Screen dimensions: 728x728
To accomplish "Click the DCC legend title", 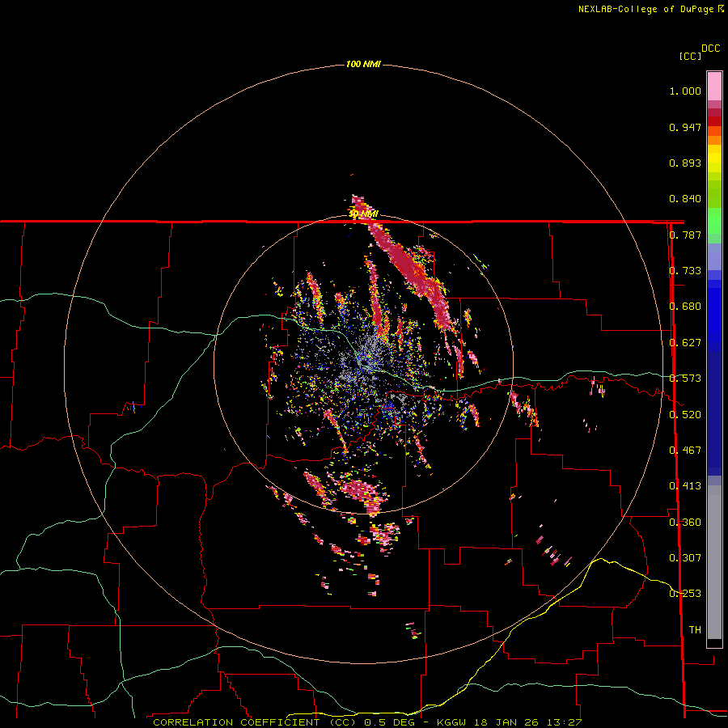I will pyautogui.click(x=711, y=49).
